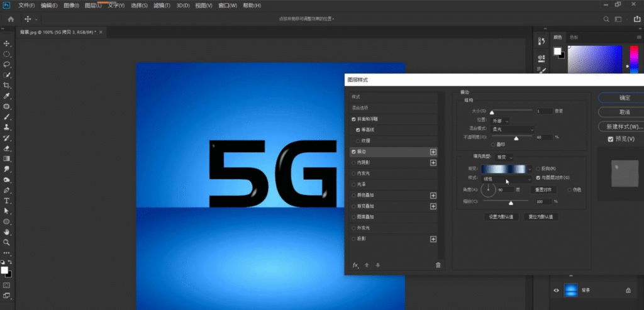The image size is (644, 310).
Task: Click the lock icon on 背景 layer
Action: [628, 291]
